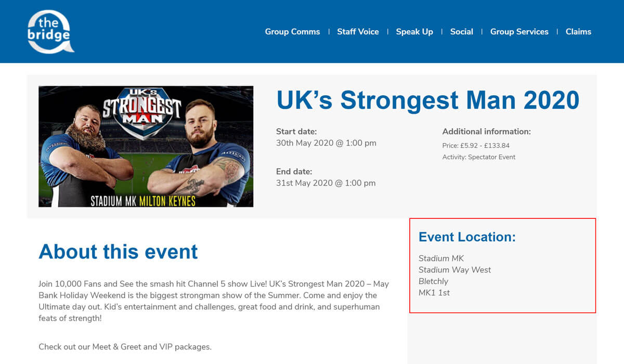Select Speak Up in navigation

pos(414,32)
